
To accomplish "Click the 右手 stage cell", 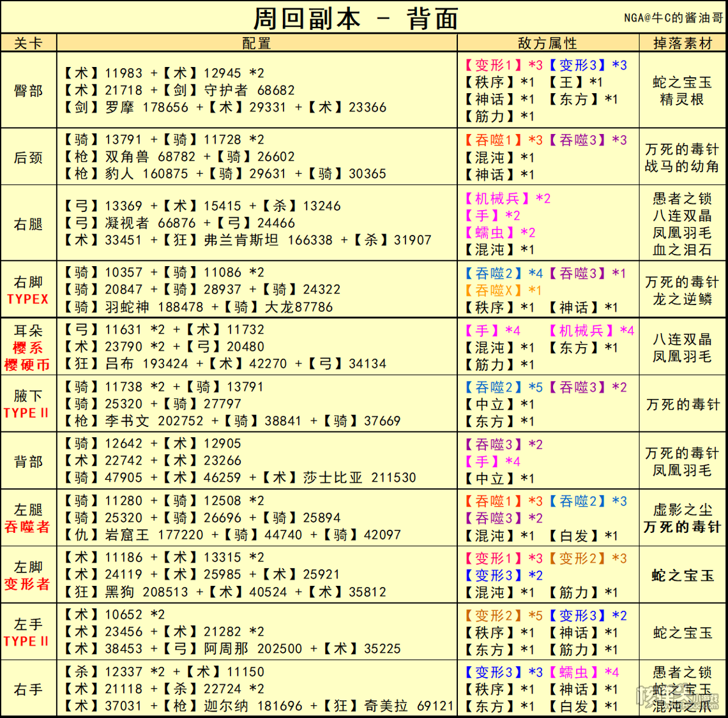I will [x=28, y=689].
